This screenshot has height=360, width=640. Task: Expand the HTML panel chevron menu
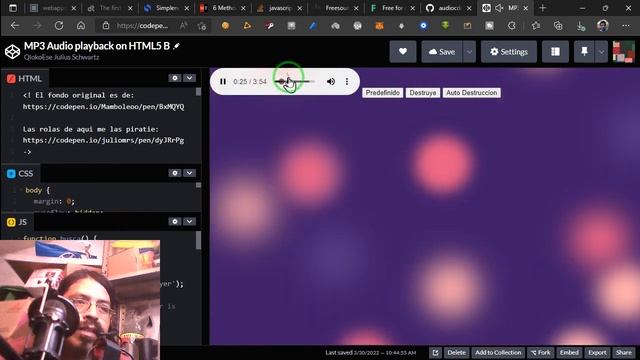(x=189, y=78)
